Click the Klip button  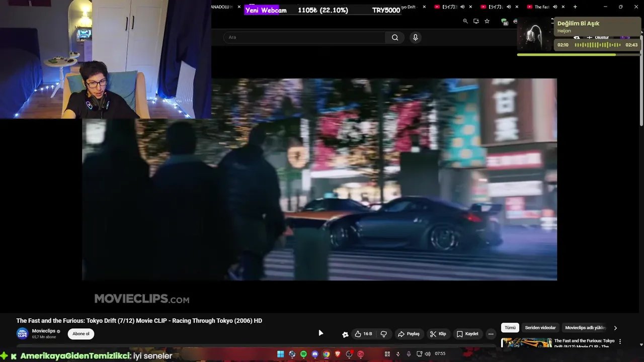[x=438, y=334]
